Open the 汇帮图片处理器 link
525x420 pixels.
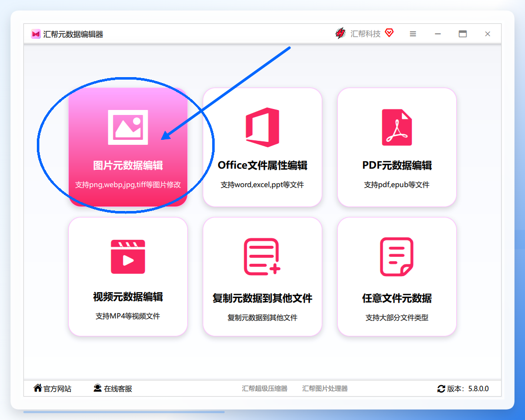click(325, 389)
